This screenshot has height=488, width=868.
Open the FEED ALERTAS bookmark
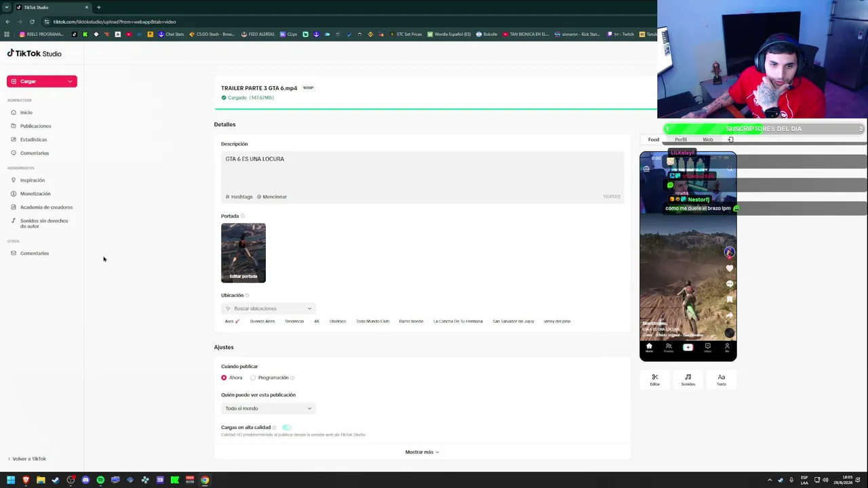click(258, 35)
